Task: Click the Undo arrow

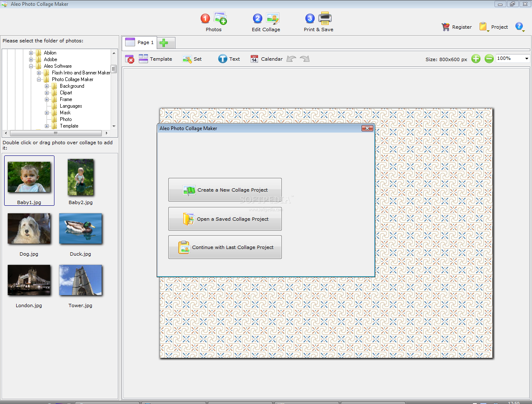Action: [x=291, y=59]
